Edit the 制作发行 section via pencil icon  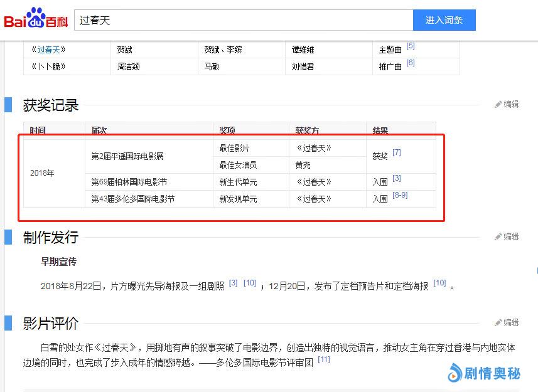507,237
